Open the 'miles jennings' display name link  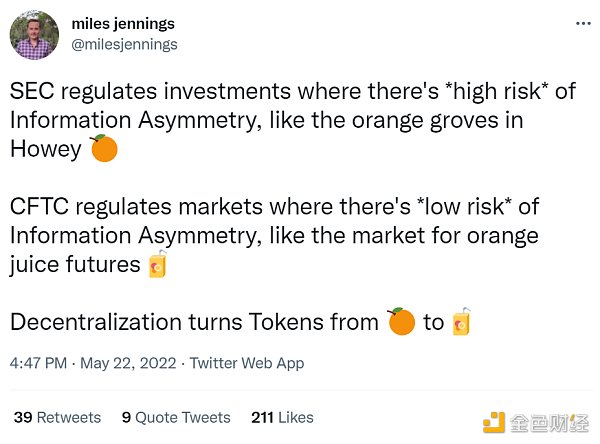pyautogui.click(x=123, y=24)
